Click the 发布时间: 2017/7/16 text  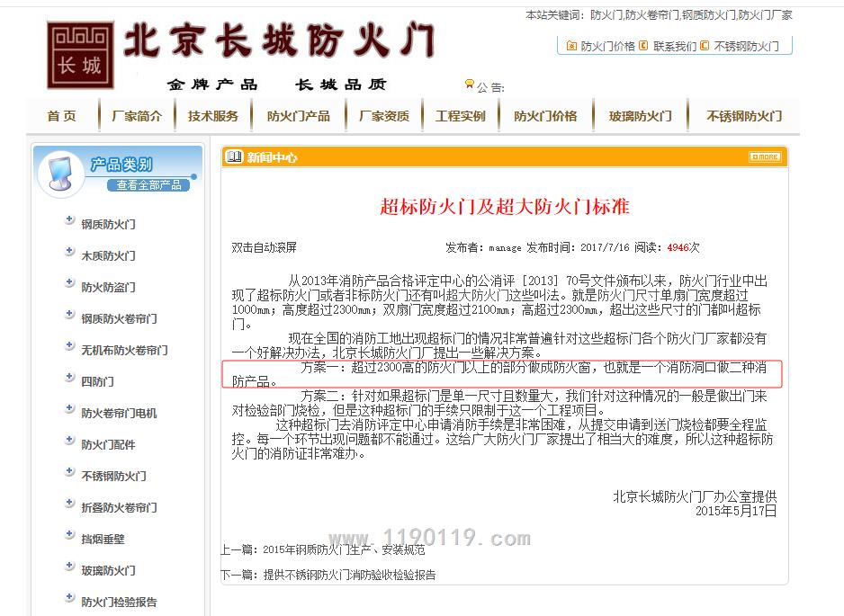tap(578, 247)
